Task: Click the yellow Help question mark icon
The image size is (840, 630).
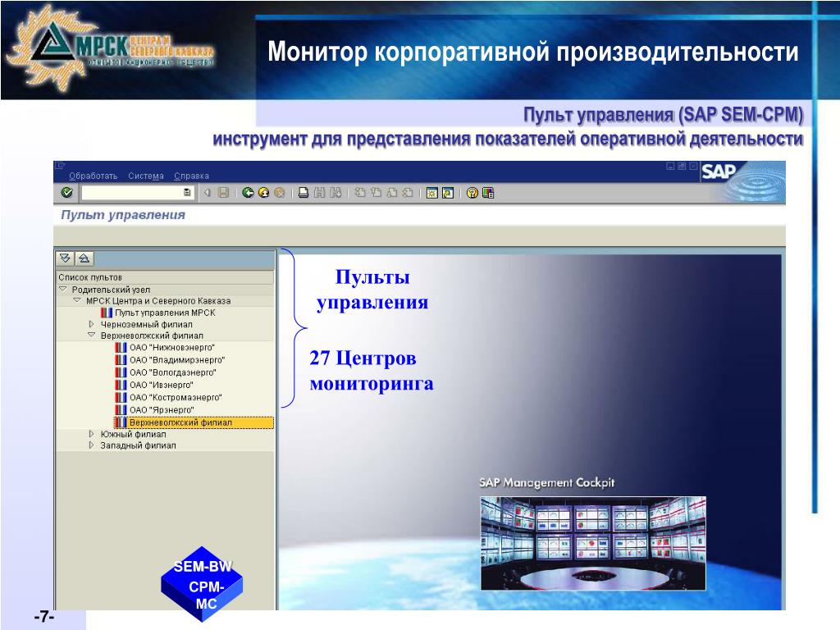Action: pyautogui.click(x=472, y=193)
